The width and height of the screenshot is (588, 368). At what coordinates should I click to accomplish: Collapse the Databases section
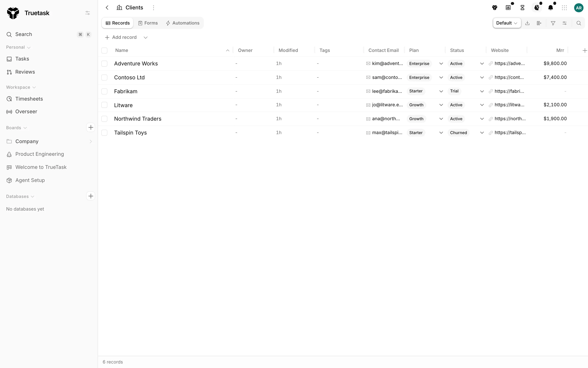coord(20,196)
